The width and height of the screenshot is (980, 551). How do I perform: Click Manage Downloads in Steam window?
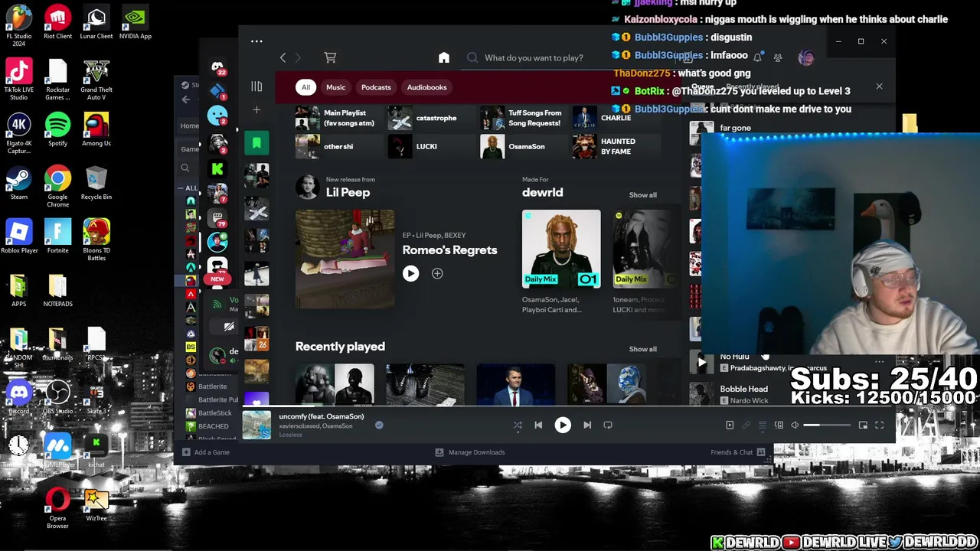click(x=470, y=452)
